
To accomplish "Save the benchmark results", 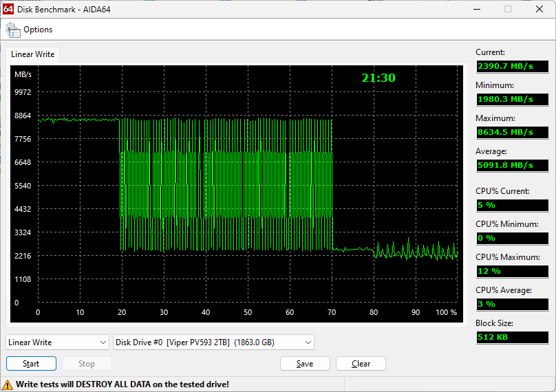I will pyautogui.click(x=305, y=364).
